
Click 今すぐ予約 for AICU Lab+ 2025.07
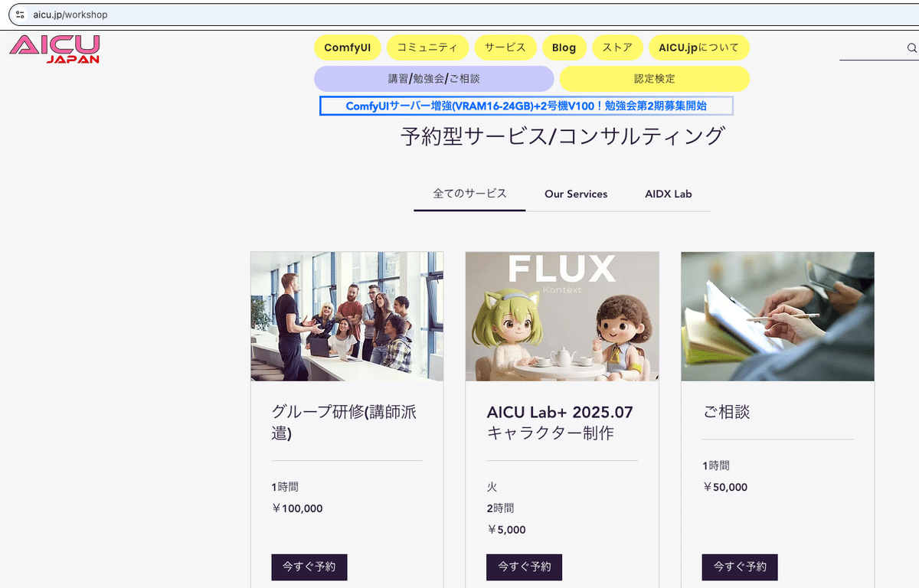pos(525,567)
